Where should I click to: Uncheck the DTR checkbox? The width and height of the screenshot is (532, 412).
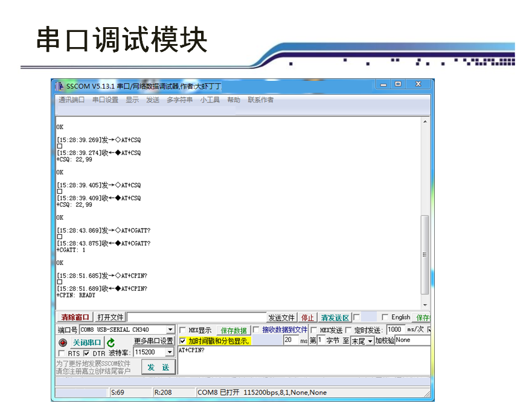(x=86, y=353)
